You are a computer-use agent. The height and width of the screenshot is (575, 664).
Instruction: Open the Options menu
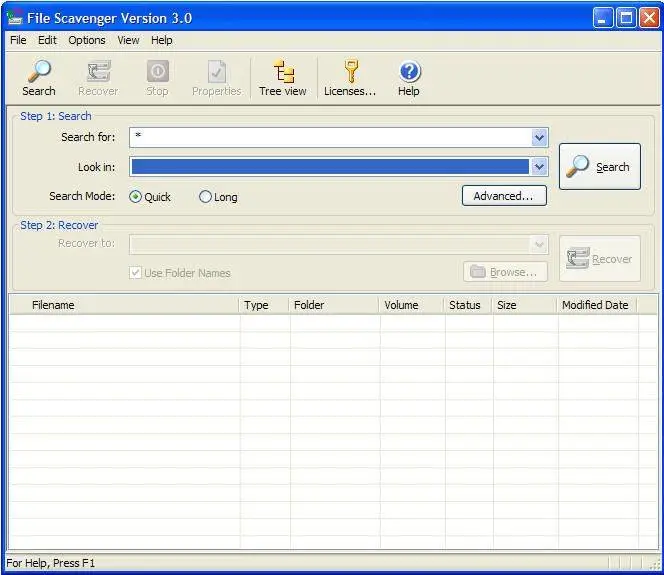87,40
